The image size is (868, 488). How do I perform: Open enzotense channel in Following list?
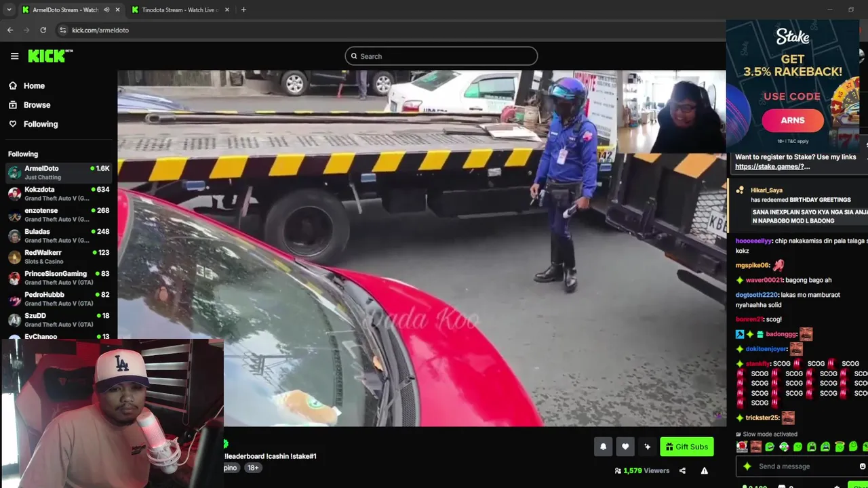coord(58,214)
